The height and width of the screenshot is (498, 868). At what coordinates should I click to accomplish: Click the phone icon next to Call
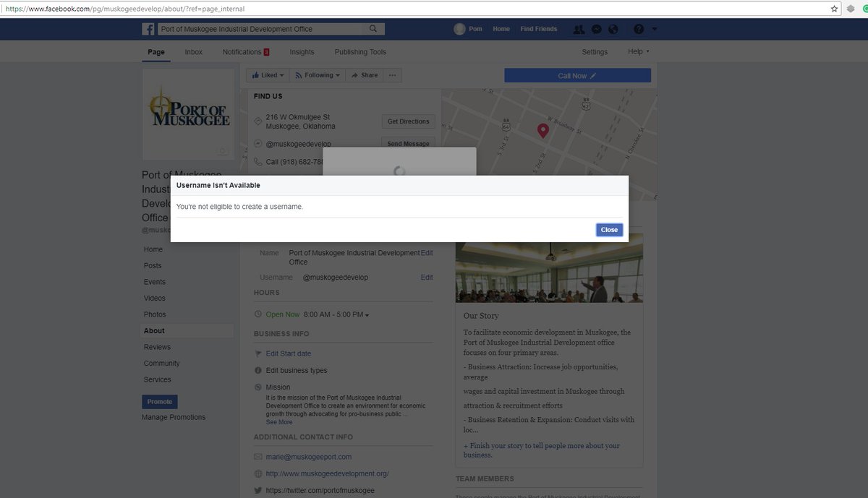[258, 162]
